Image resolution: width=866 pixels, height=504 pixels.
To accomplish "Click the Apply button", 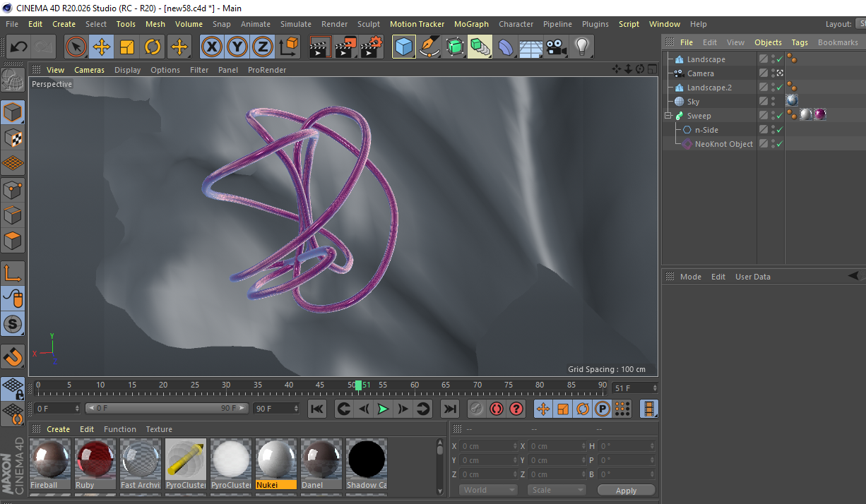I will coord(626,490).
